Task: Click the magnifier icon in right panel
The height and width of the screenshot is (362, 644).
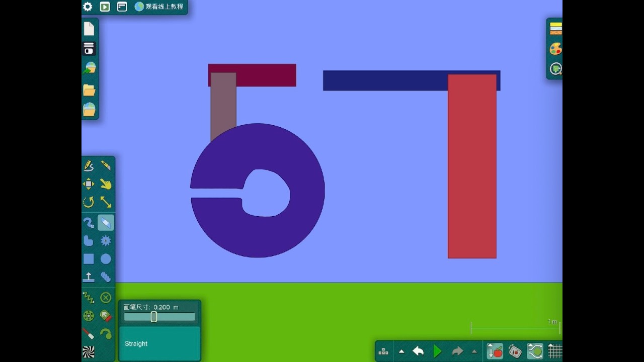Action: pyautogui.click(x=555, y=69)
